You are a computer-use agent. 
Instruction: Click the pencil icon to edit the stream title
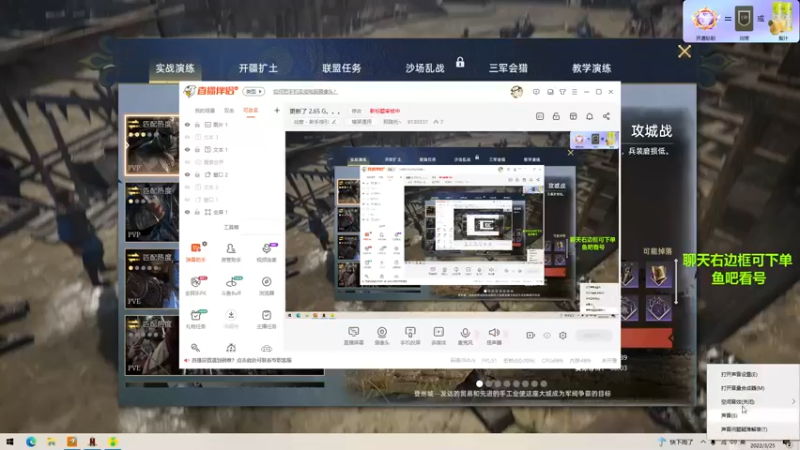tap(334, 122)
